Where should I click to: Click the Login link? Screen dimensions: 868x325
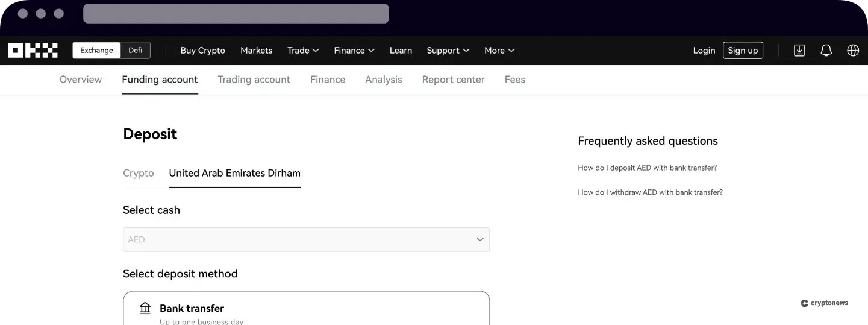click(x=704, y=51)
